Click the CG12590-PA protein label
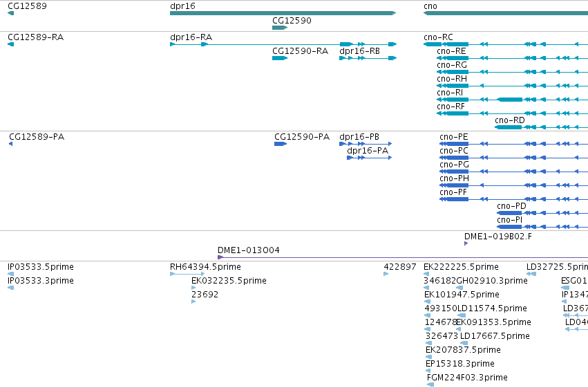 point(302,137)
